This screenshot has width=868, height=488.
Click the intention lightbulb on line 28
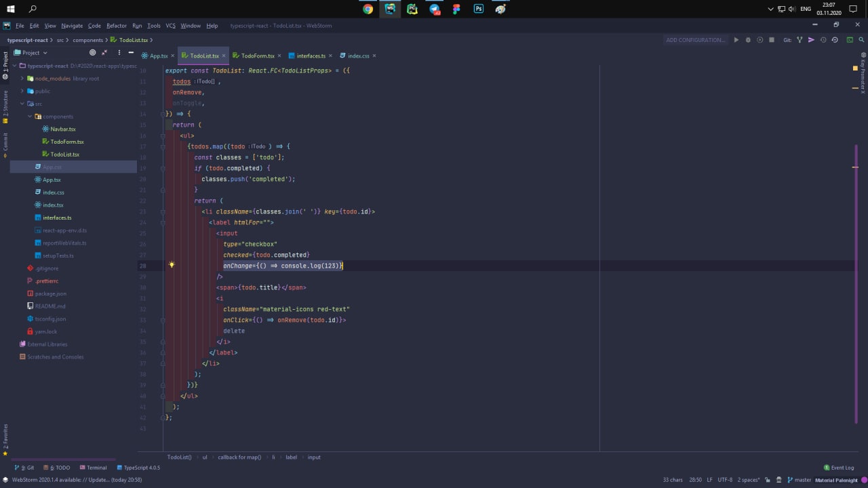point(172,265)
